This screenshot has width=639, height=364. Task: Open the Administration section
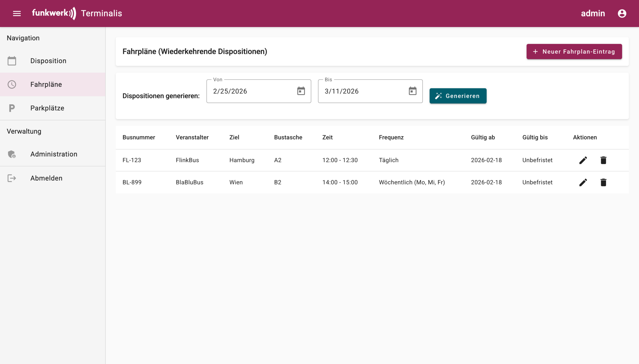pyautogui.click(x=54, y=154)
